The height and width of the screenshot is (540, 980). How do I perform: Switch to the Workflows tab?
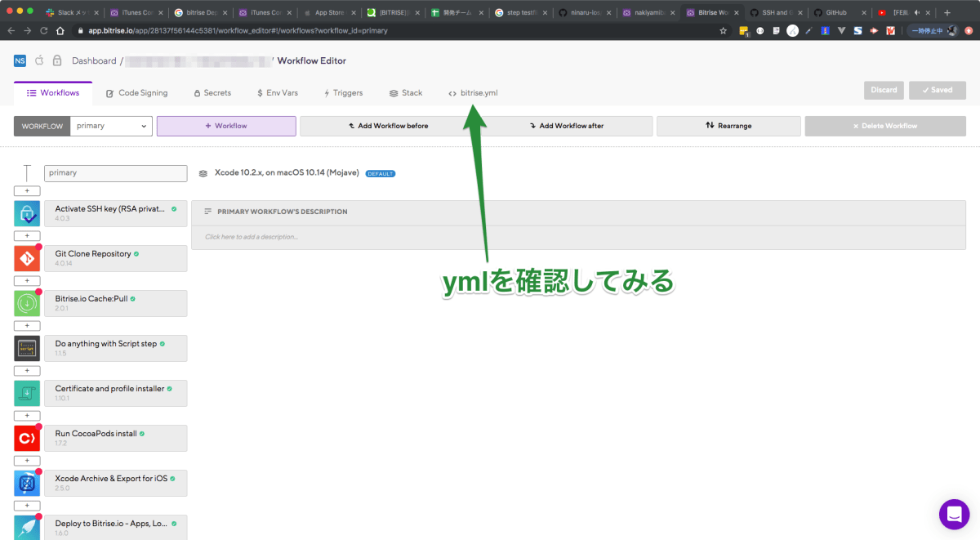(53, 93)
